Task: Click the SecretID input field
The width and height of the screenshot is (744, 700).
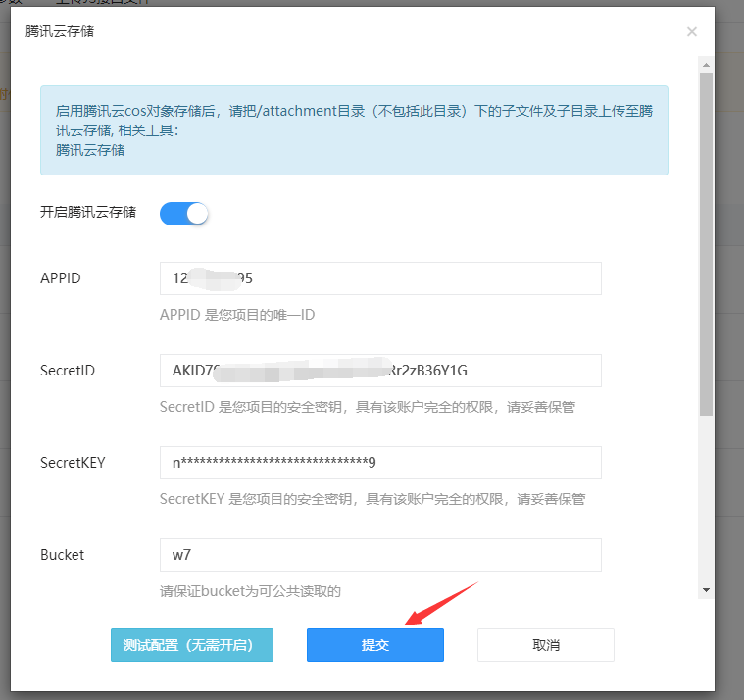Action: 380,371
